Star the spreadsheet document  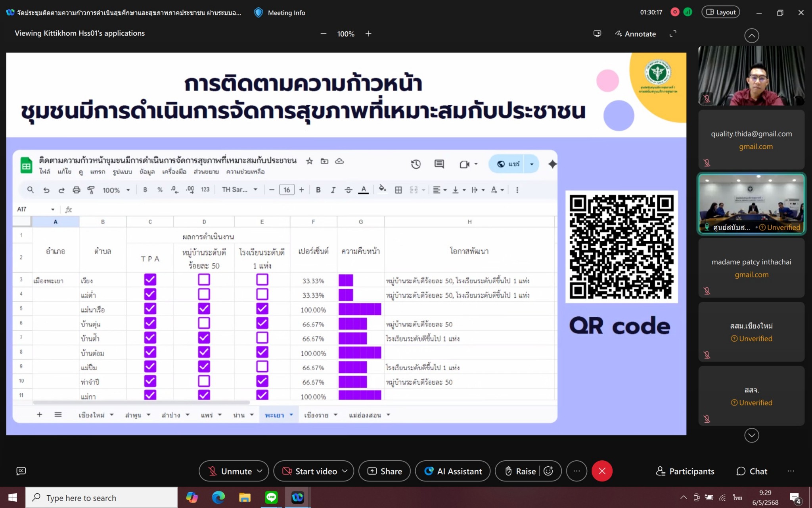tap(309, 161)
